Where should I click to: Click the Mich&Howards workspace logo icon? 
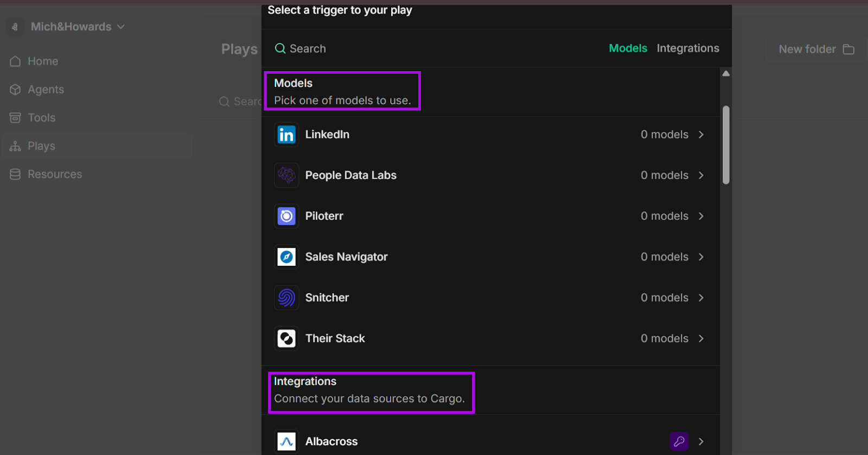(x=15, y=27)
